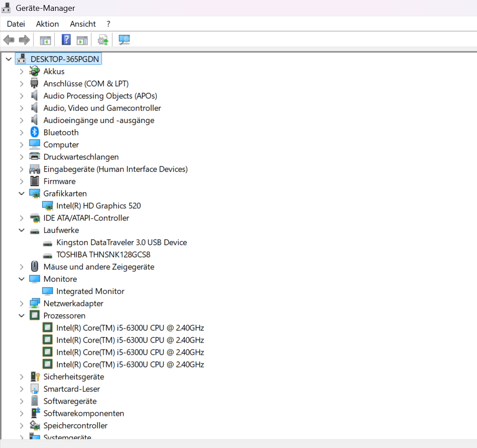This screenshot has width=477, height=448.
Task: Collapse the Laufwerke category
Action: (21, 230)
